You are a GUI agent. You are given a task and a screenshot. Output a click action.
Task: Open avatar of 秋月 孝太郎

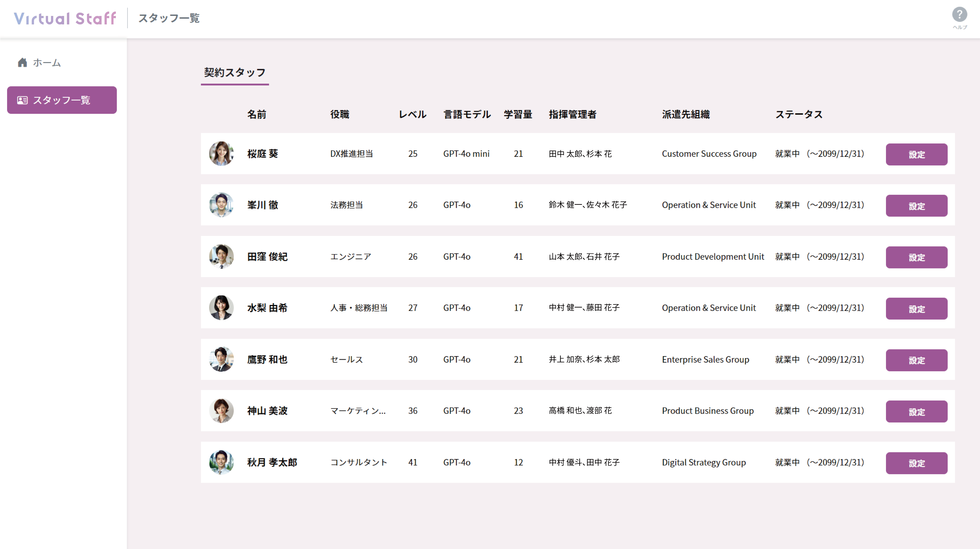coord(221,462)
